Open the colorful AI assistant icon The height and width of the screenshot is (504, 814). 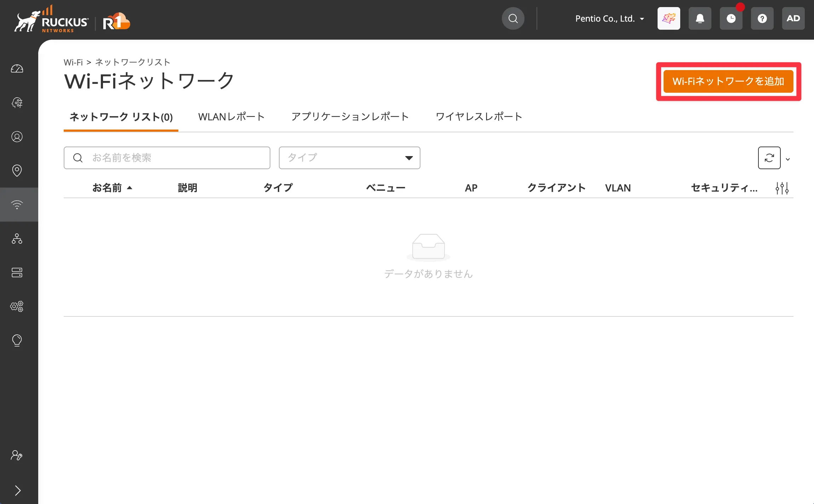click(669, 18)
